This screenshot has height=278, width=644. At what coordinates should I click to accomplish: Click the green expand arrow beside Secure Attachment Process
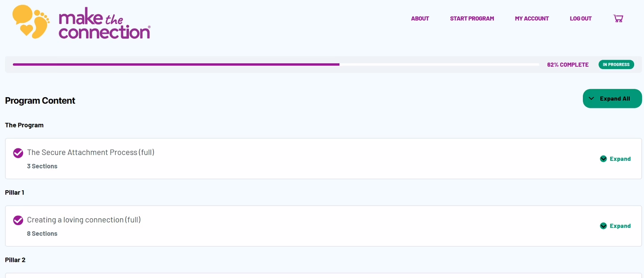click(x=603, y=159)
